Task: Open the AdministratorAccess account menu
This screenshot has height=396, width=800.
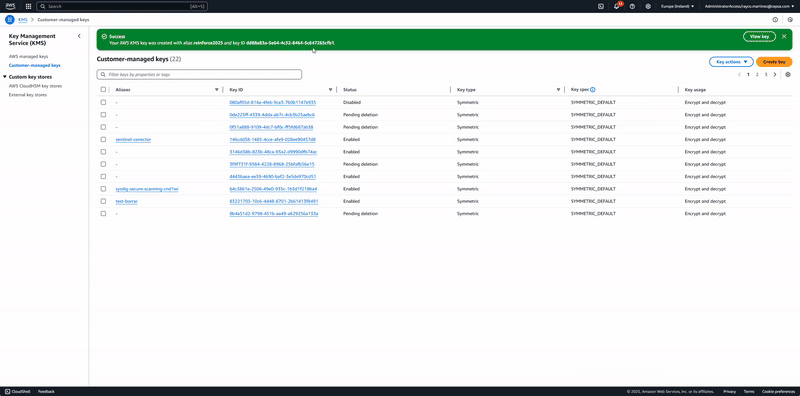Action: coord(749,7)
